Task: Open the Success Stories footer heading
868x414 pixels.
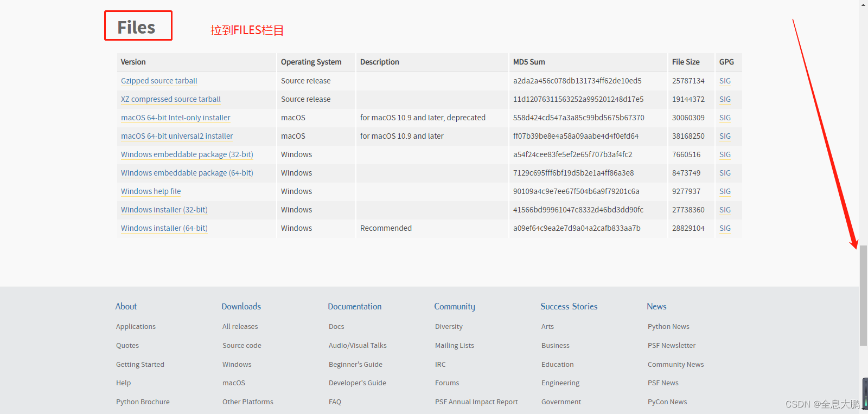Action: [x=569, y=307]
